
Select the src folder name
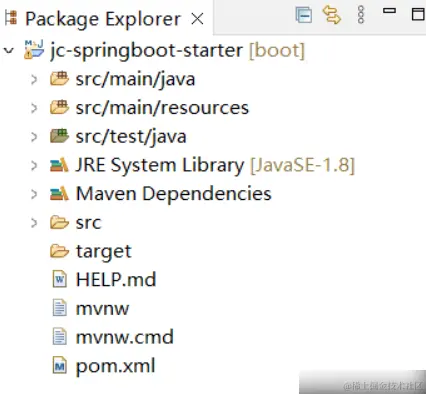click(x=88, y=223)
